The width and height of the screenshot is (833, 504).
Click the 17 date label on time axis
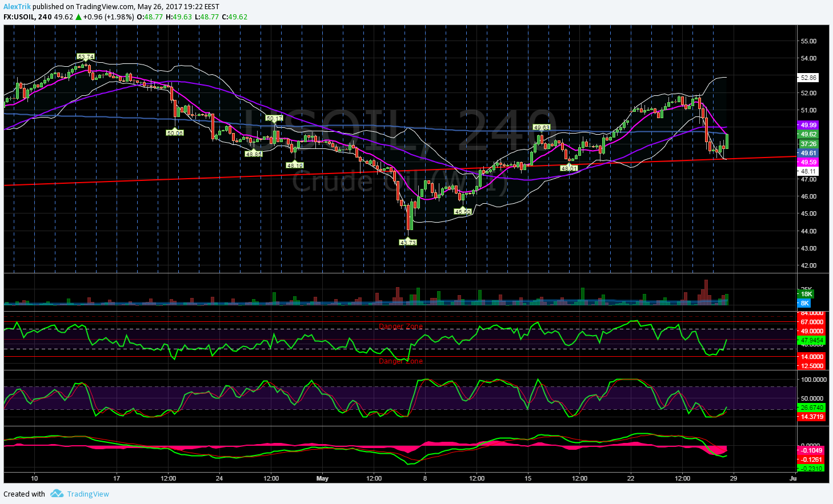pos(117,478)
